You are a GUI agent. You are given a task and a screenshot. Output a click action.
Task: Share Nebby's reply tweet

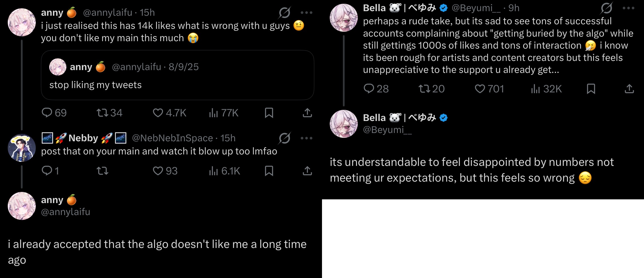point(307,171)
